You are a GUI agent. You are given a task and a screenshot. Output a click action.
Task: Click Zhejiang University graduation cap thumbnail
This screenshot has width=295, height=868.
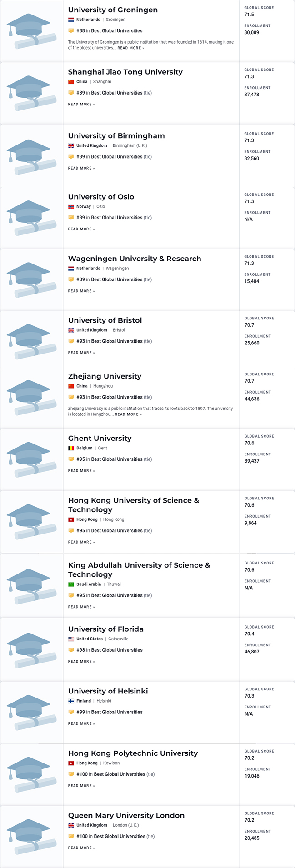point(31,397)
